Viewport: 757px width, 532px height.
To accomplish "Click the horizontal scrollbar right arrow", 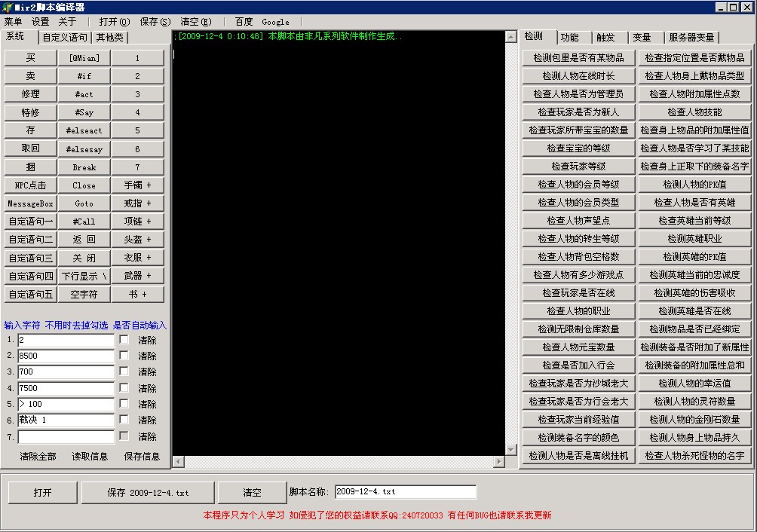I will point(498,461).
